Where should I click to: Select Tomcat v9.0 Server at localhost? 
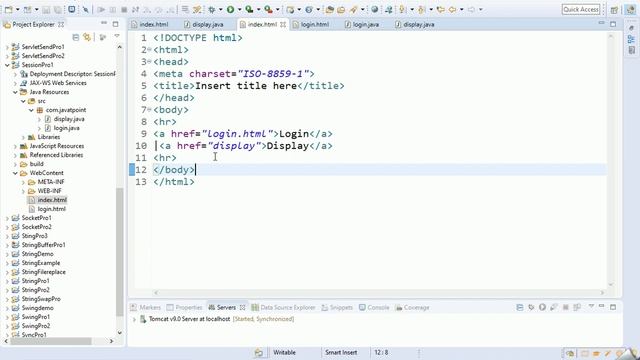click(189, 319)
